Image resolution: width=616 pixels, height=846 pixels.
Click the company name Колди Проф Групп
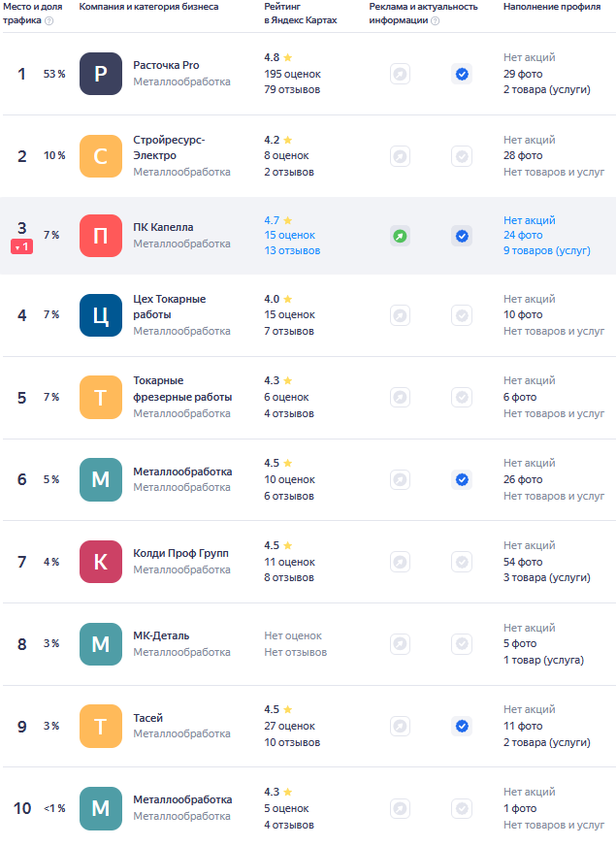point(180,553)
